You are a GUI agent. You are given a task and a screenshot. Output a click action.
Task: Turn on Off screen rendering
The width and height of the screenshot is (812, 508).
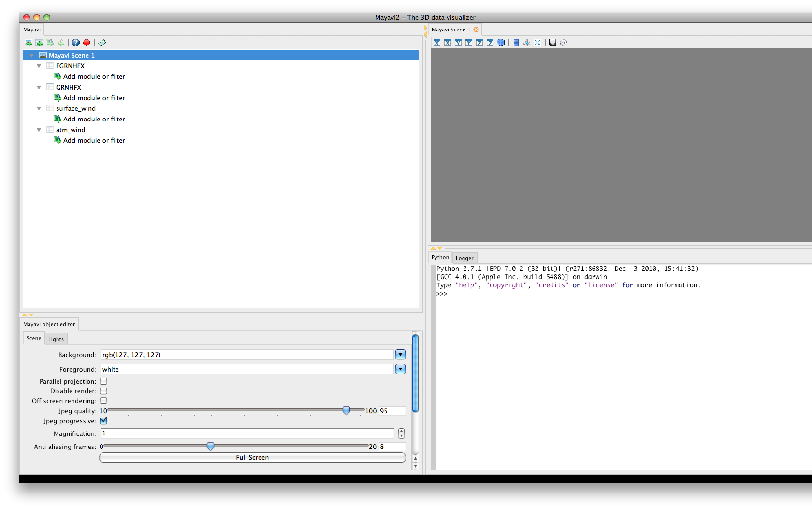(103, 401)
